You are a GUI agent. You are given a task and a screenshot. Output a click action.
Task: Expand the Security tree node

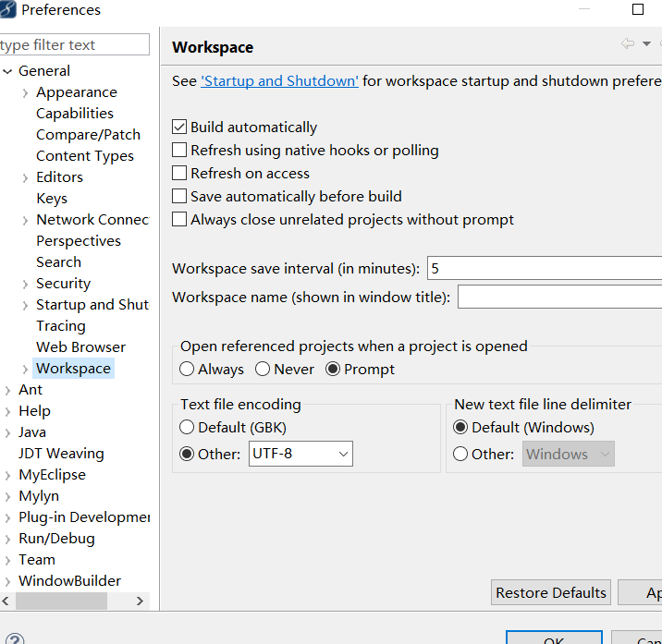coord(25,284)
